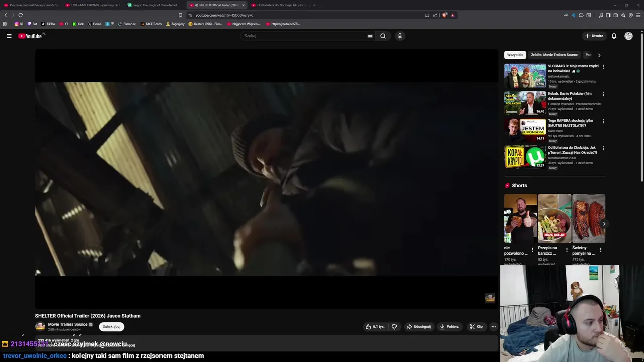This screenshot has width=644, height=362.
Task: Open the on-screen keyboard in search box
Action: (x=370, y=36)
